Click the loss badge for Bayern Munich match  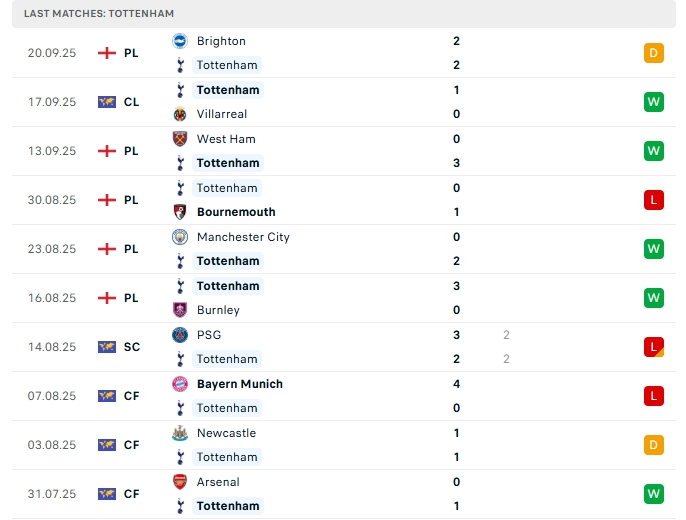tap(654, 396)
